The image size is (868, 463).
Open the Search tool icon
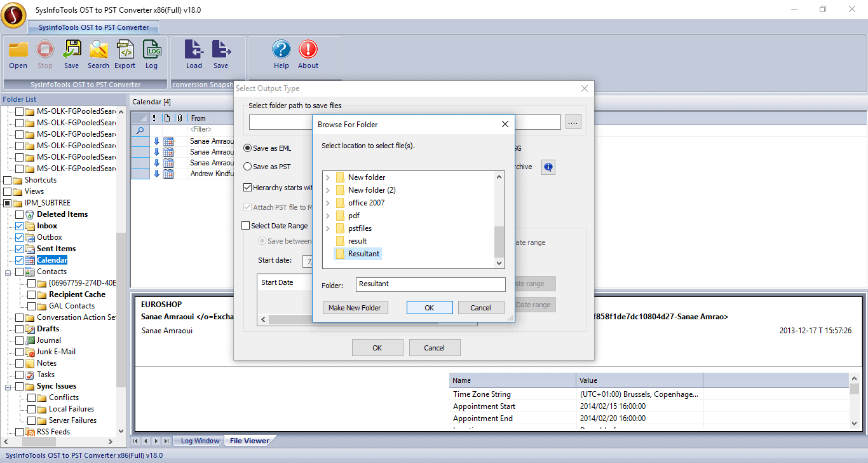(x=98, y=50)
